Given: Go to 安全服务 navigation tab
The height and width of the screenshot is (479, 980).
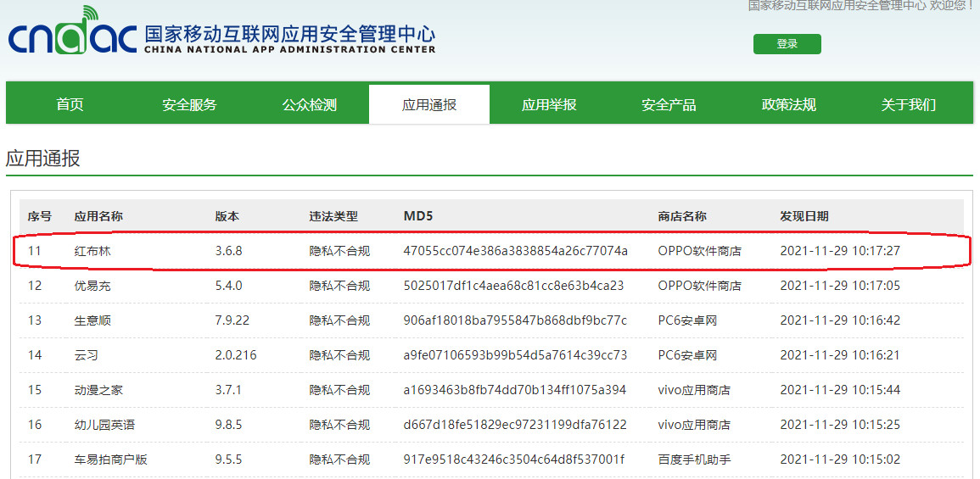Looking at the screenshot, I should pos(189,104).
